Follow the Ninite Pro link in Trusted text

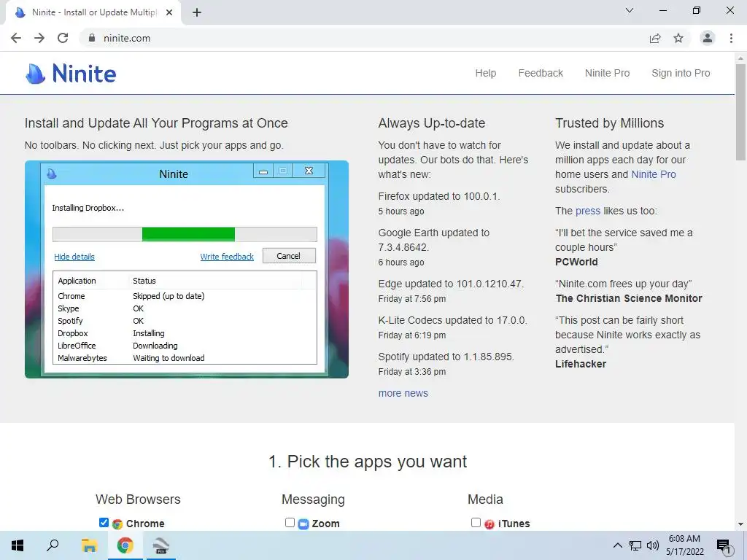[654, 174]
